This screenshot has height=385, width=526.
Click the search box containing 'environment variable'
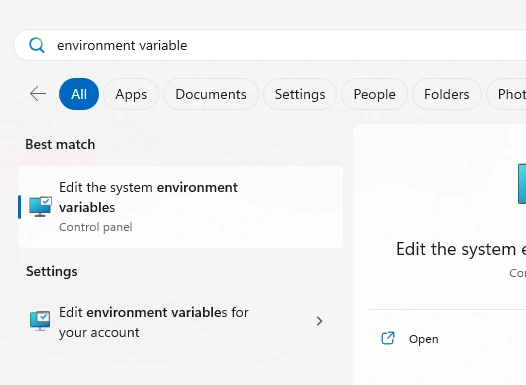pyautogui.click(x=270, y=45)
